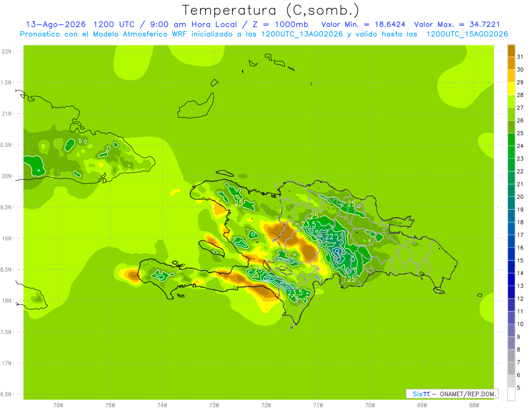Pick the lime legend swatch between 27 and 28
This screenshot has height=411, width=532.
[511, 101]
